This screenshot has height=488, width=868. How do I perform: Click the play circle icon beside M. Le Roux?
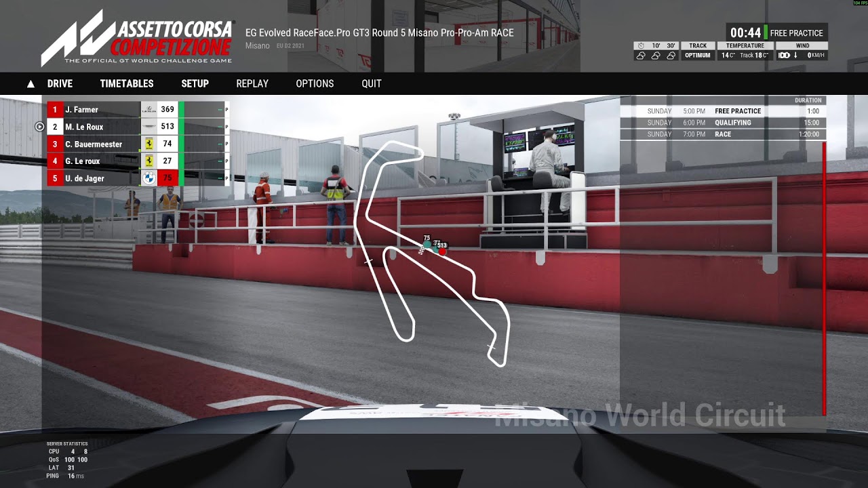tap(39, 127)
